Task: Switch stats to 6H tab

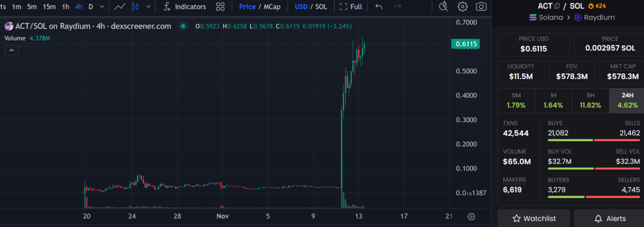Action: 590,101
